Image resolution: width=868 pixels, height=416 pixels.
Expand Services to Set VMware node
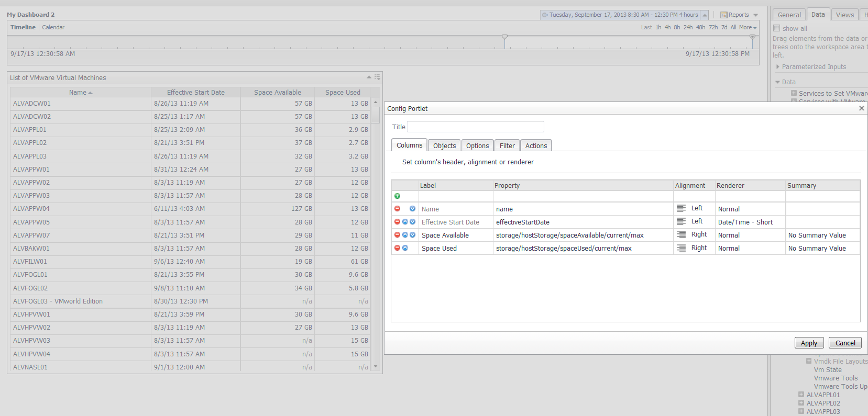click(x=794, y=93)
